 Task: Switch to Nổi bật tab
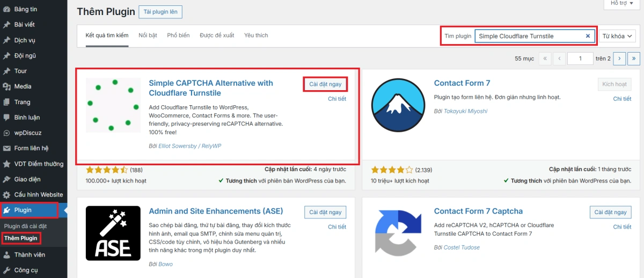148,35
